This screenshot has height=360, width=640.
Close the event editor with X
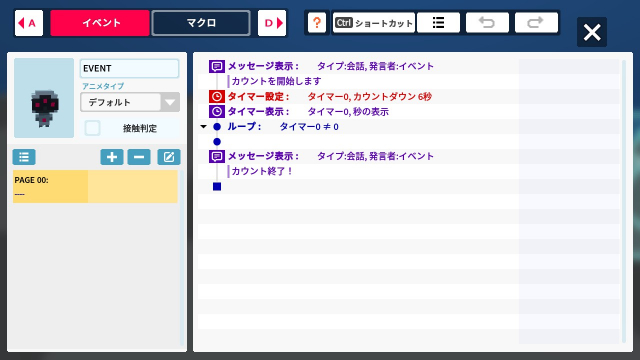592,32
